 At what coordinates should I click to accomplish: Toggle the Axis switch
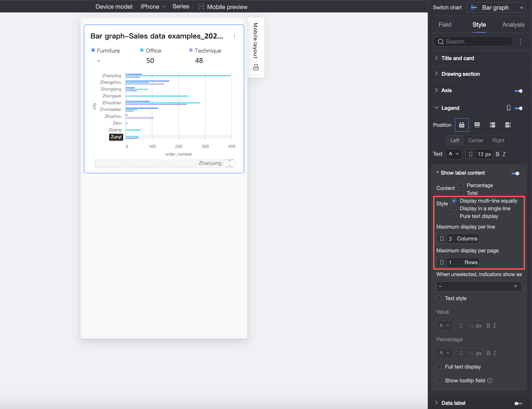coord(519,91)
